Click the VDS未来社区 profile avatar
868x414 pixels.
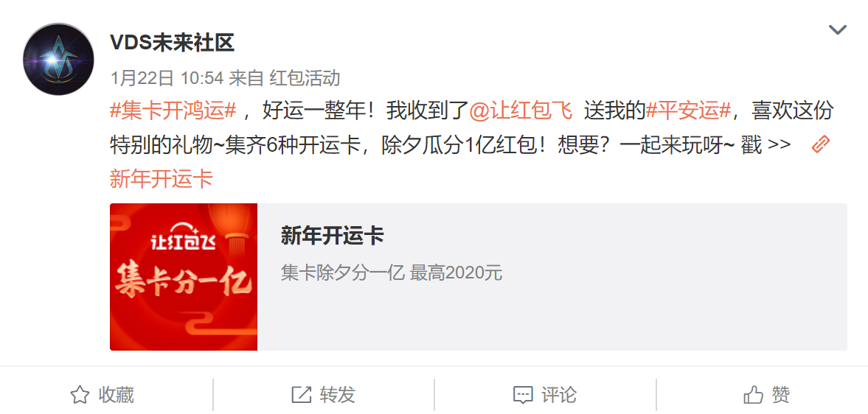pos(58,59)
